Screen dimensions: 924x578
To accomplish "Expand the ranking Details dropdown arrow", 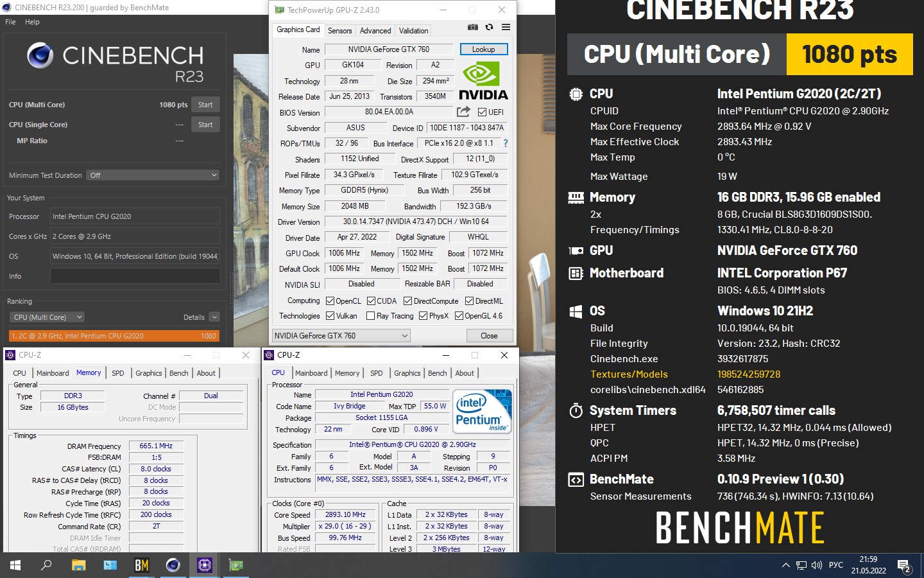I will 214,317.
